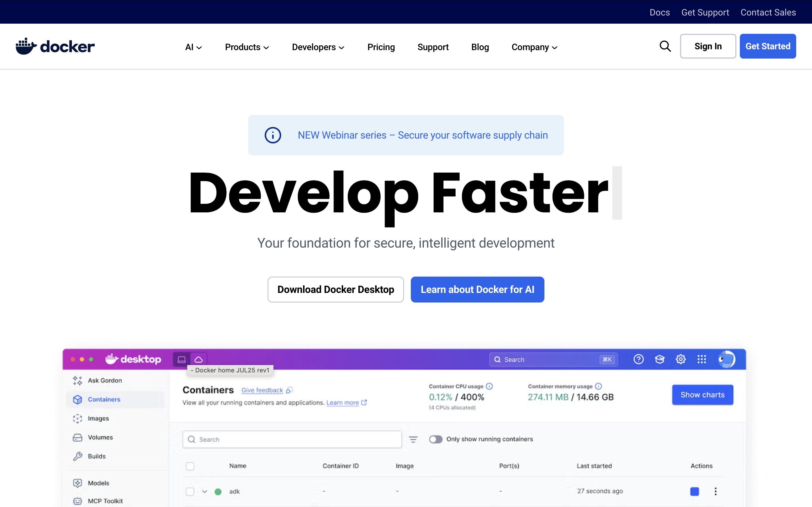This screenshot has height=507, width=812.
Task: Open the help question mark icon
Action: click(638, 359)
